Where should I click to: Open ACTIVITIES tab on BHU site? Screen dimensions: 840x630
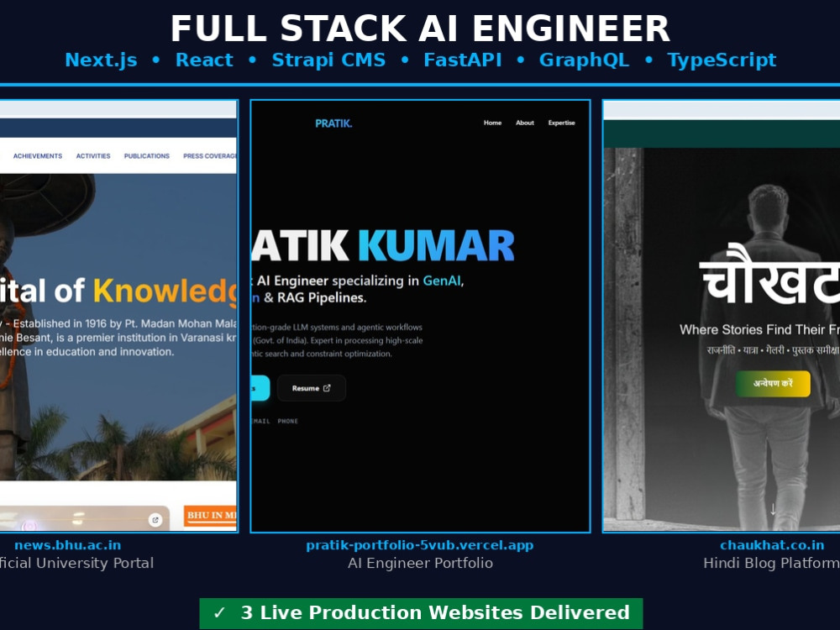[93, 156]
